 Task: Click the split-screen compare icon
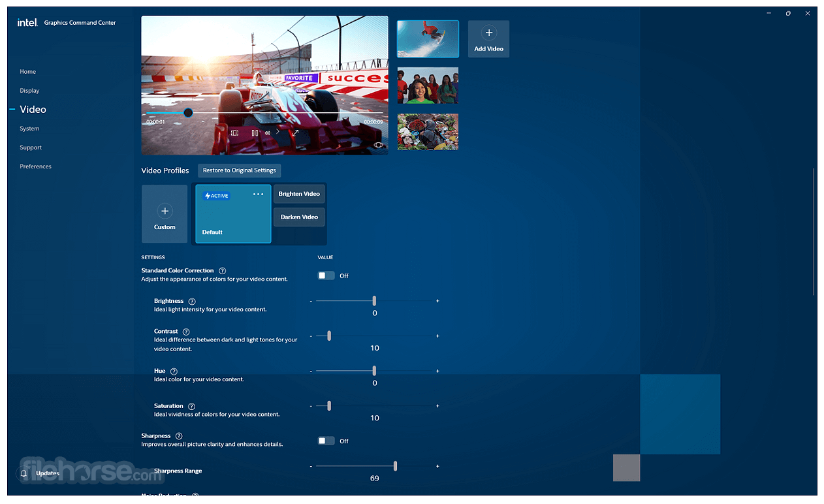click(x=234, y=133)
